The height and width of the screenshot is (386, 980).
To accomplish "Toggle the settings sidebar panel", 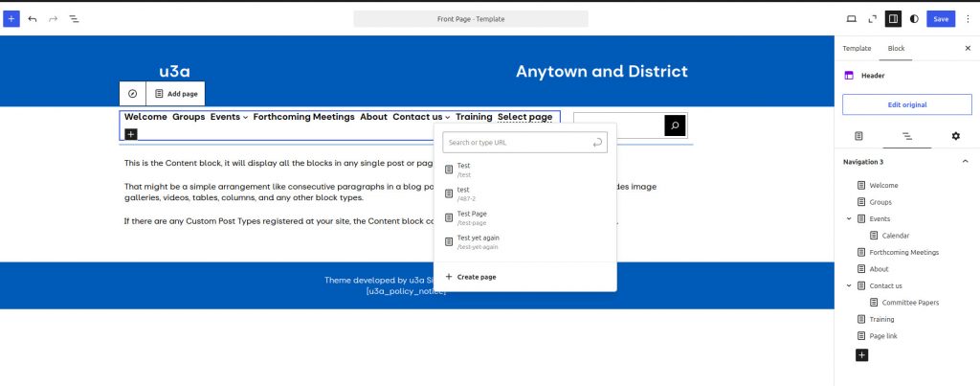I will pos(893,19).
